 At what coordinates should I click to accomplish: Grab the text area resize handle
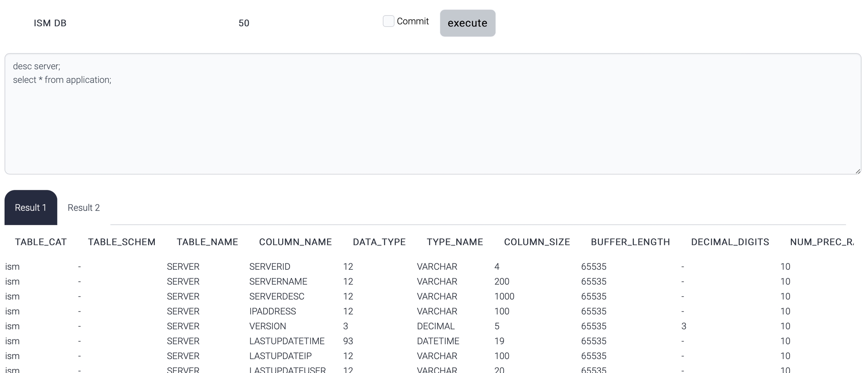[x=857, y=171]
